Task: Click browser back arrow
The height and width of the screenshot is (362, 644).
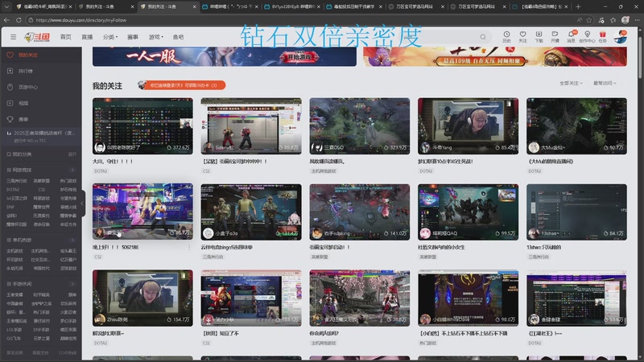Action: click(6, 19)
